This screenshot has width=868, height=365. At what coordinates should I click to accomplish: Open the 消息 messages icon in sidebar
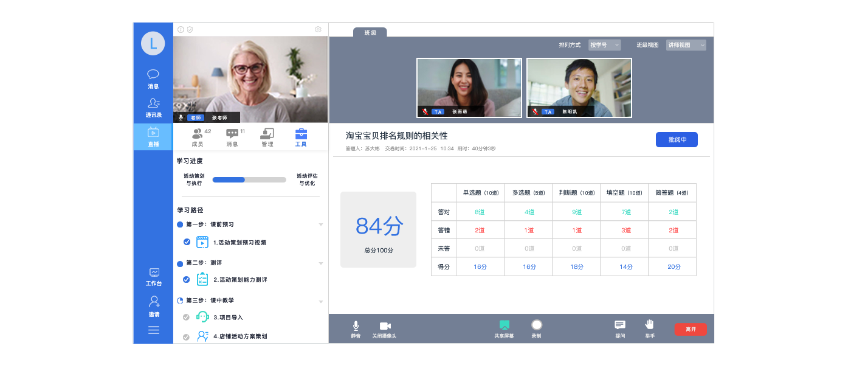pyautogui.click(x=153, y=75)
